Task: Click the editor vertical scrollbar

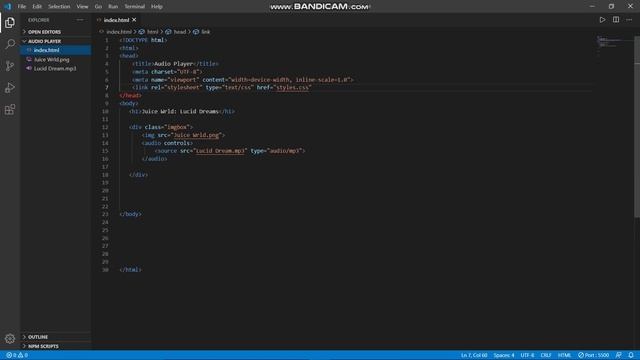Action: coord(637,127)
